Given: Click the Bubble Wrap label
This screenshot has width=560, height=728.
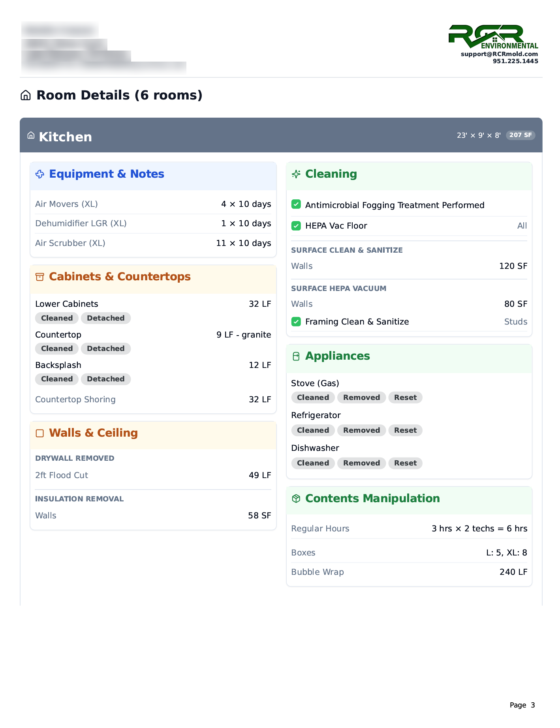Looking at the screenshot, I should [318, 572].
